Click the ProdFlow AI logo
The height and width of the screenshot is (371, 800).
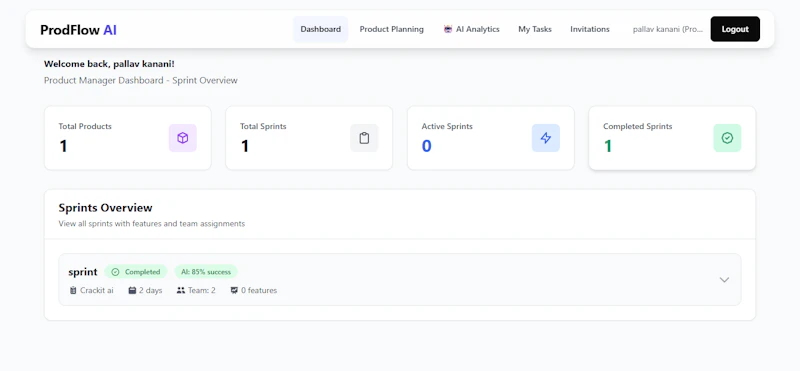(x=79, y=30)
